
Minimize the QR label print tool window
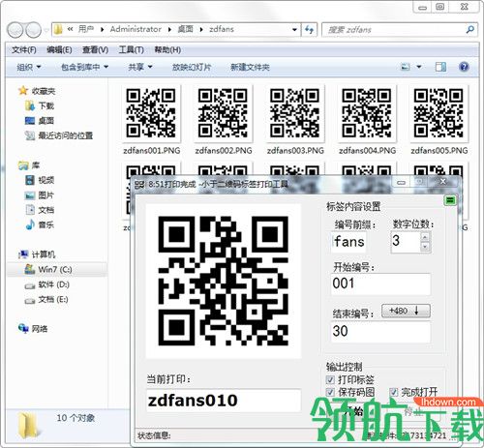pos(401,182)
